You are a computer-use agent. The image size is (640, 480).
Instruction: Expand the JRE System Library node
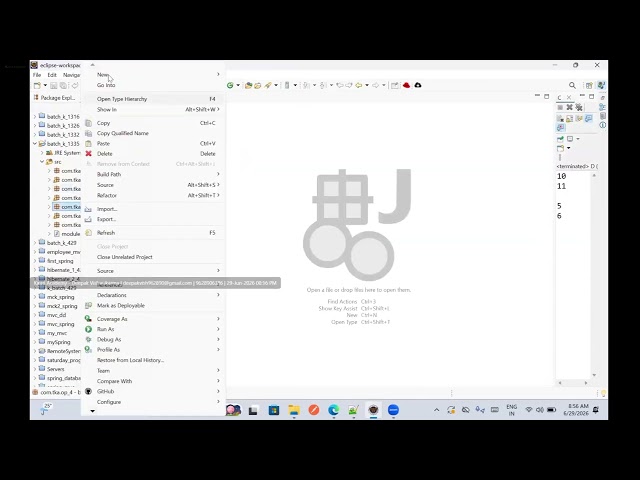tap(42, 153)
